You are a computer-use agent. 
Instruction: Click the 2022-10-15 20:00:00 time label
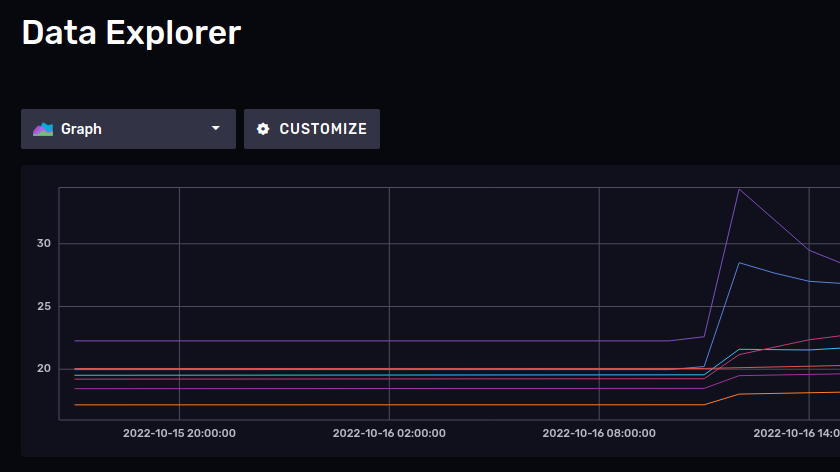[x=179, y=434]
